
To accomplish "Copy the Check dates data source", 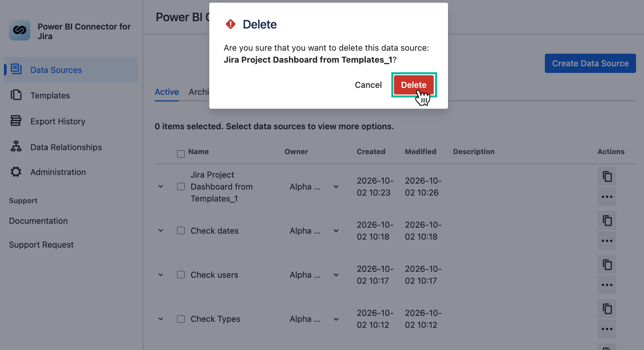I will point(607,221).
